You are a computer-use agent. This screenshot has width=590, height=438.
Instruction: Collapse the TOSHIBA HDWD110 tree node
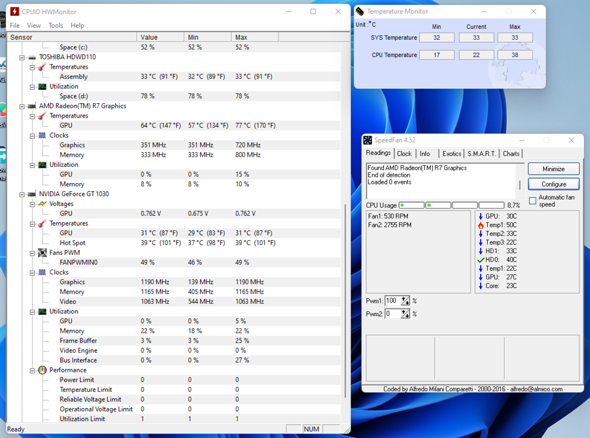pyautogui.click(x=22, y=58)
